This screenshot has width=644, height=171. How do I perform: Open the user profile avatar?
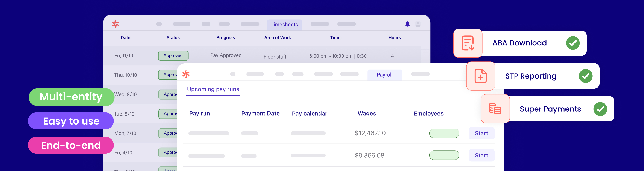418,24
